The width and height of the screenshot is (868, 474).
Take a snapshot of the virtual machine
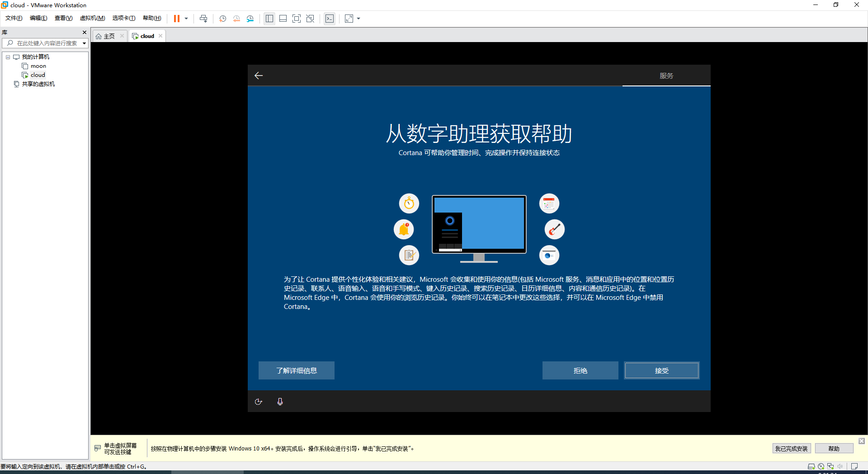223,19
